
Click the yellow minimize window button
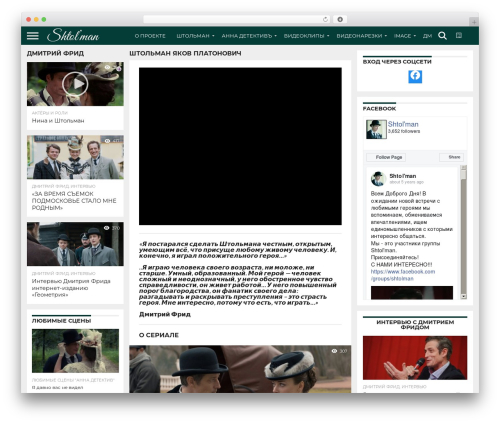(36, 19)
